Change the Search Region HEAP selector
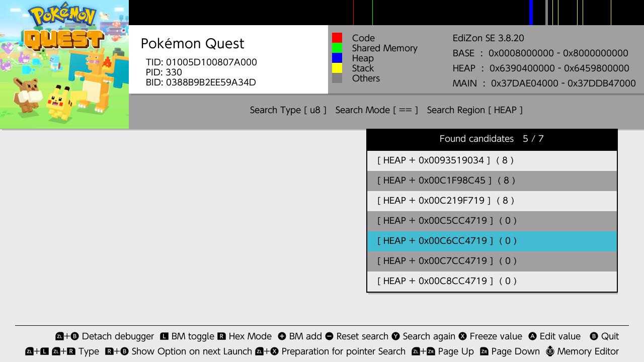Viewport: 644px width, 362px height. [474, 110]
